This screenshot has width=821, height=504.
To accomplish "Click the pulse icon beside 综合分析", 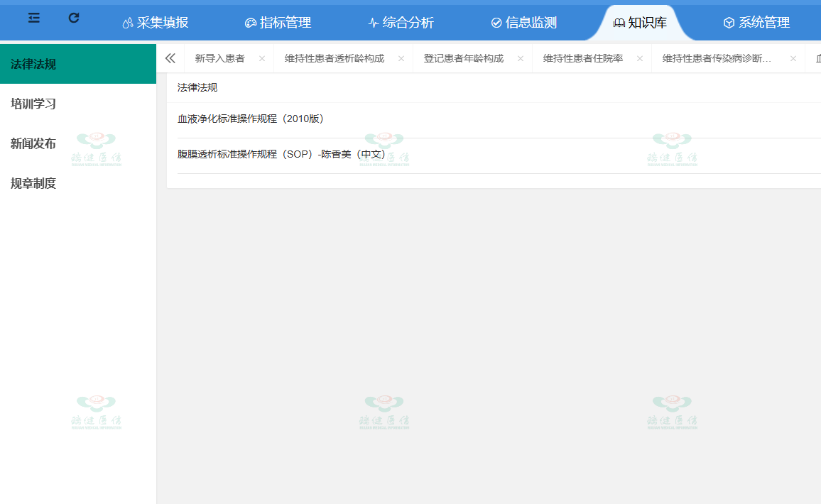I will [374, 23].
